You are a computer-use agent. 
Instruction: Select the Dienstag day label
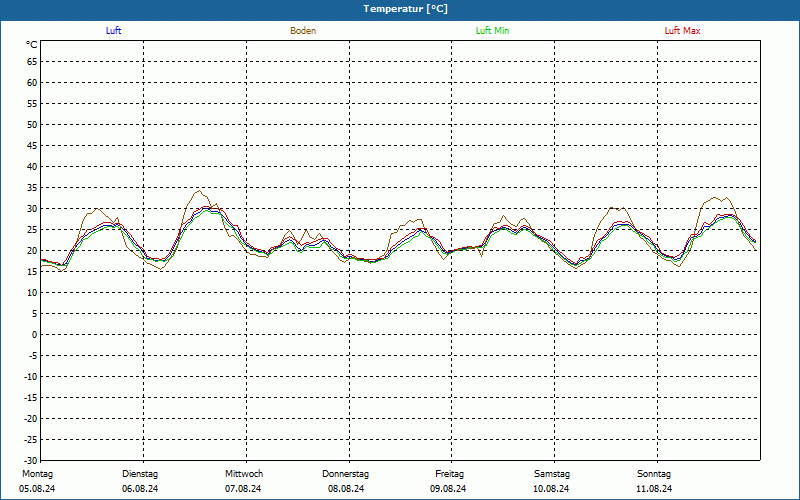[140, 474]
